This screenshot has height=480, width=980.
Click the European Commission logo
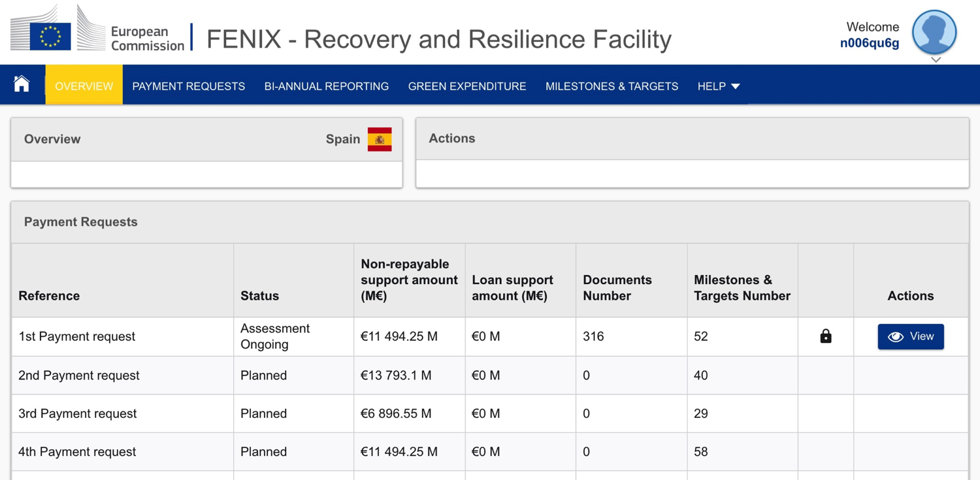(97, 29)
